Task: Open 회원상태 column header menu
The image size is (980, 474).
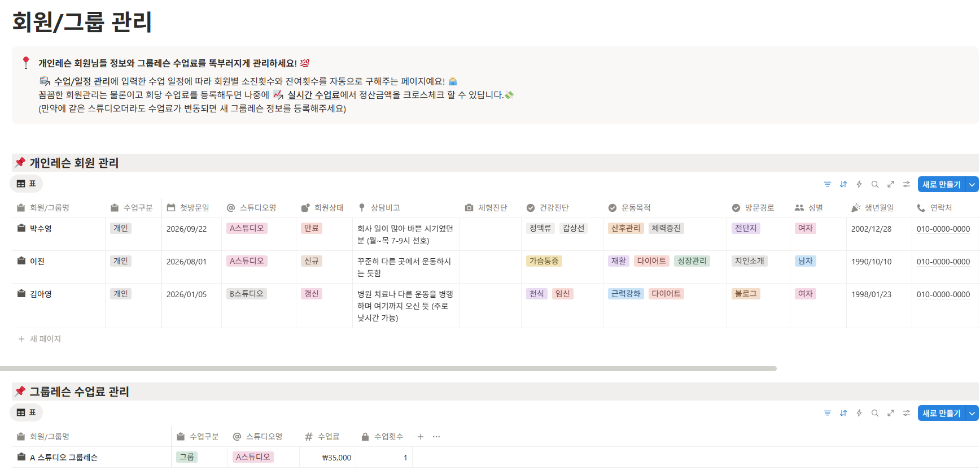Action: click(x=324, y=208)
